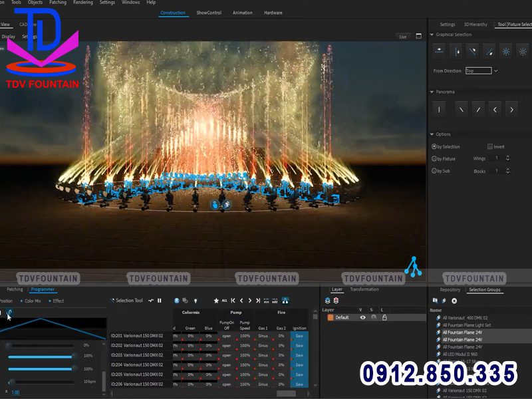Collapse the Options section

pos(432,134)
